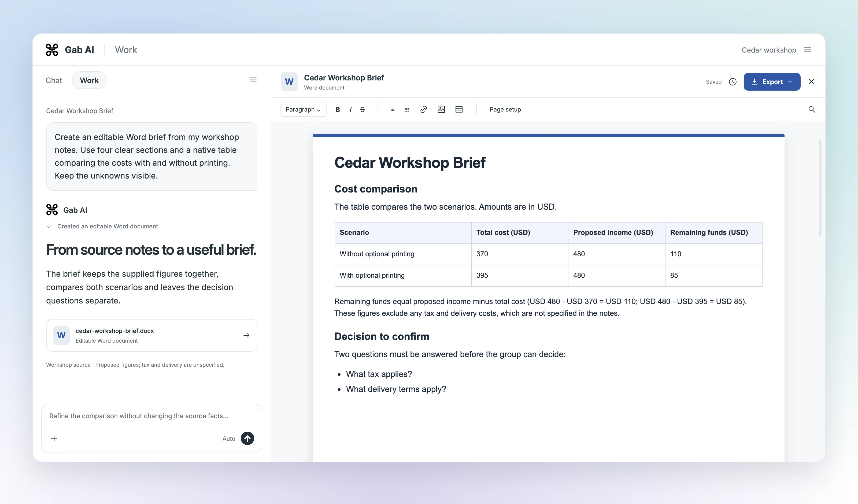Open the Word document icon in header
The height and width of the screenshot is (504, 858).
point(289,82)
